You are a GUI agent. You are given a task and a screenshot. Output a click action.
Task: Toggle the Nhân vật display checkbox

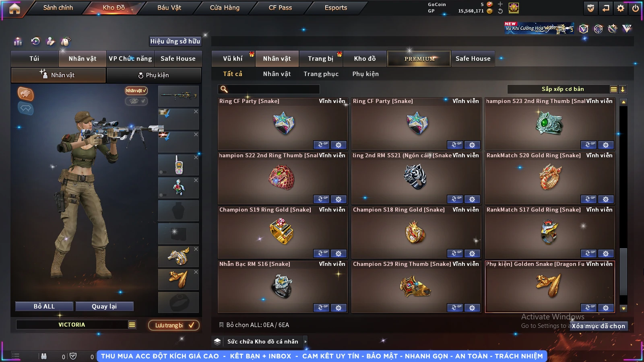[x=136, y=90]
